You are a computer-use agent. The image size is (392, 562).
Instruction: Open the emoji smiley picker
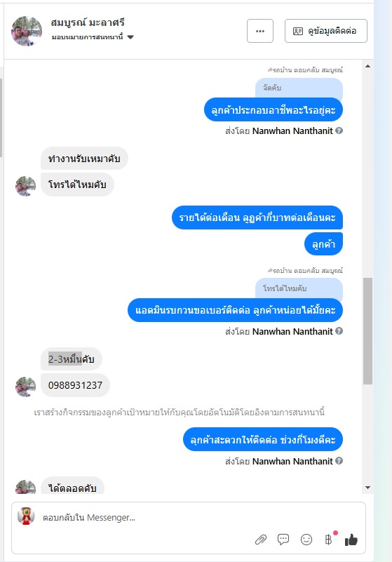pos(306,540)
